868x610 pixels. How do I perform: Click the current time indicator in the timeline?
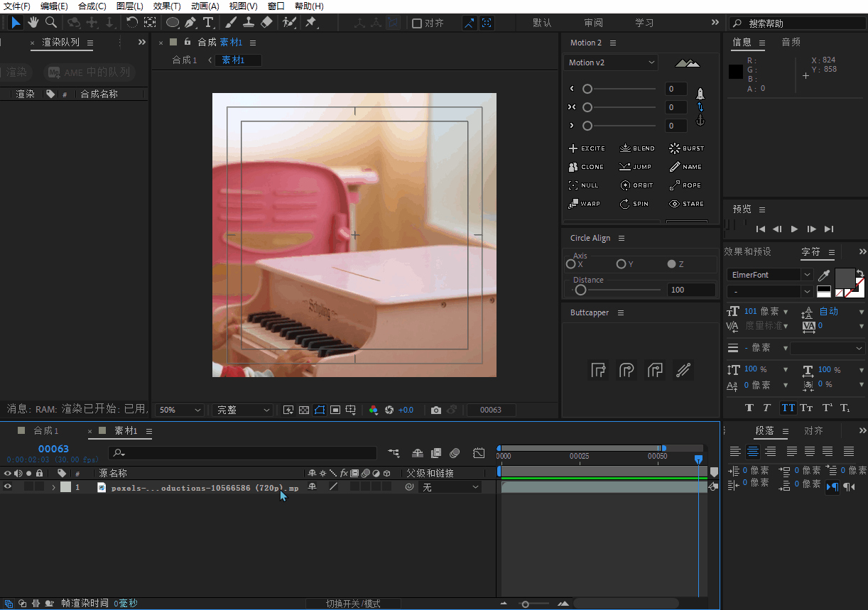pos(698,459)
